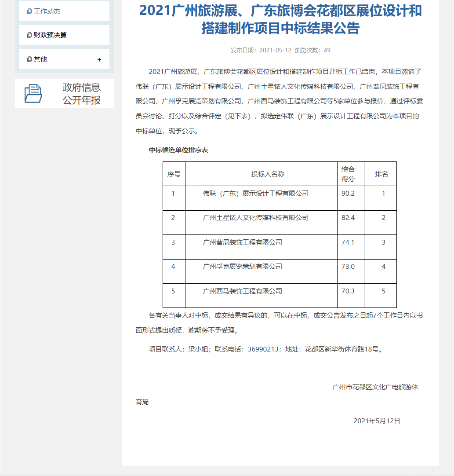The image size is (454, 476).
Task: Click the objection notice paragraph about 7个工作日
Action: click(280, 323)
